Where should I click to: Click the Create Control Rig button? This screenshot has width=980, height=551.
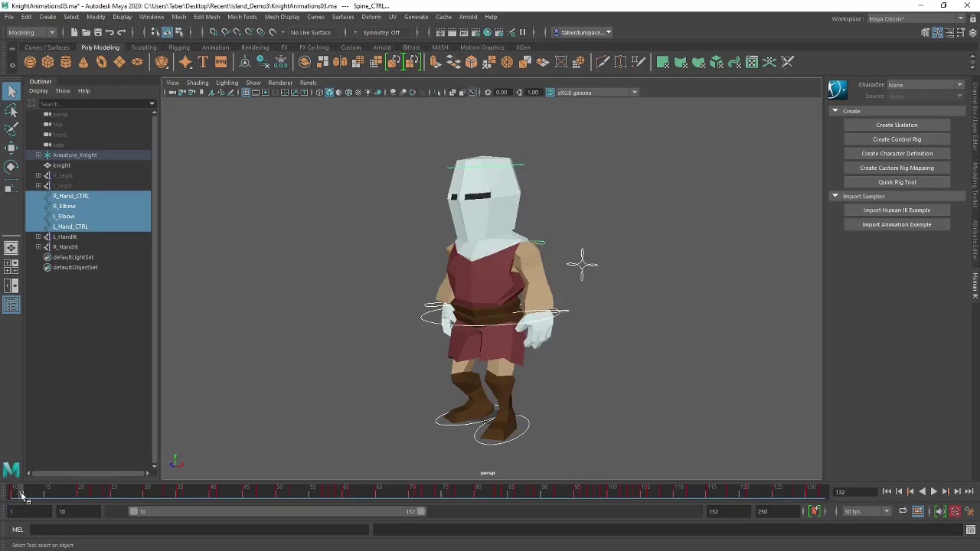[897, 139]
